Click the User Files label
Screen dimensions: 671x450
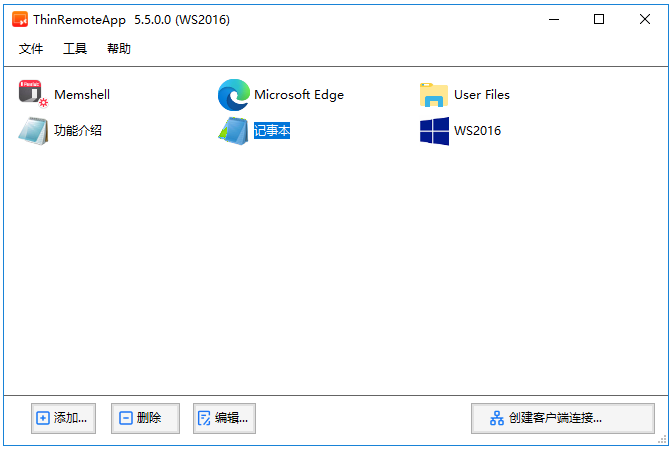[x=482, y=95]
